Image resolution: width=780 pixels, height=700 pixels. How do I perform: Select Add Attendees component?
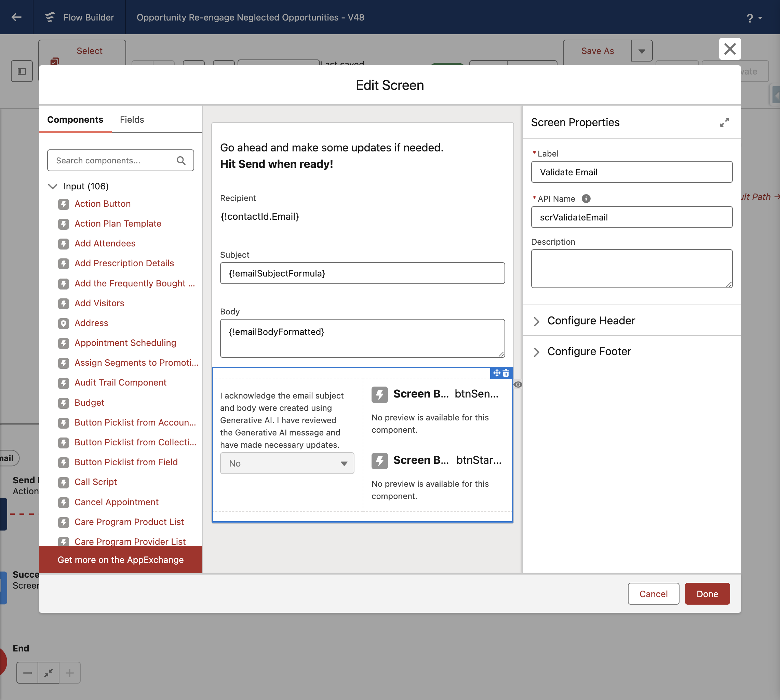(x=105, y=243)
